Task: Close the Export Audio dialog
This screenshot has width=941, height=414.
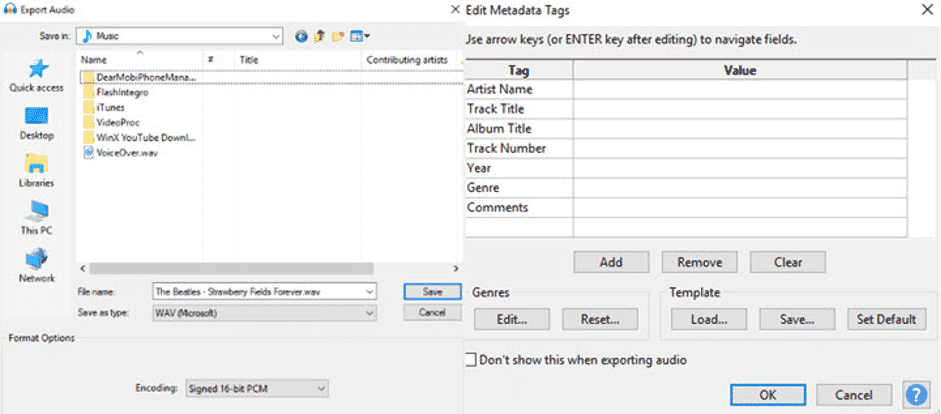Action: [x=456, y=9]
